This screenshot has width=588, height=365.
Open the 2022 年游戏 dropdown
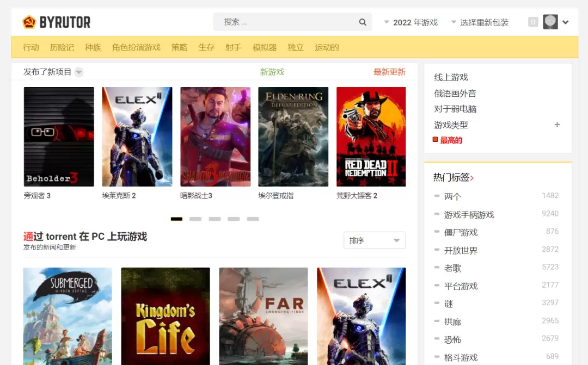(411, 22)
